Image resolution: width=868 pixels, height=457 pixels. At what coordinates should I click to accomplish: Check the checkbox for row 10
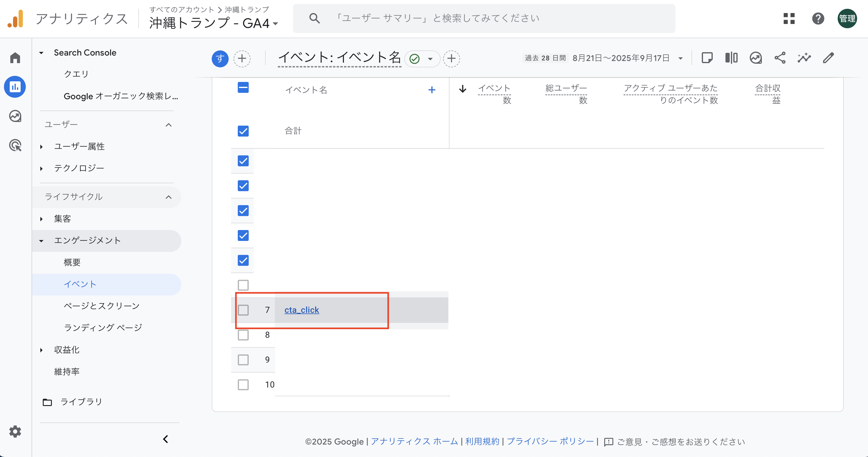[x=243, y=384]
